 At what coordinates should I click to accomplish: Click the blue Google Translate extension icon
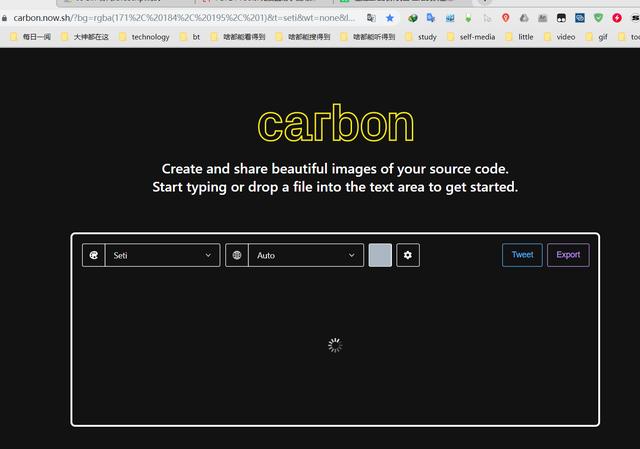coord(431,18)
